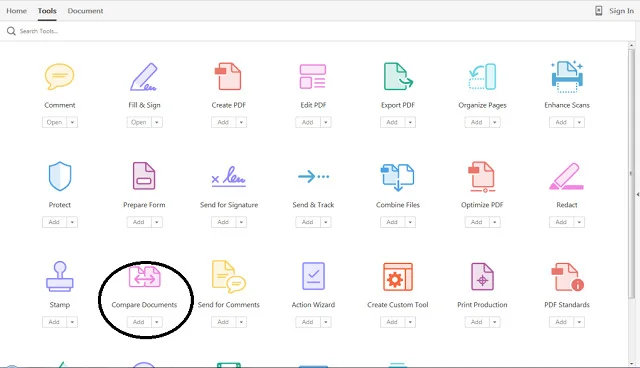Click the vertical scrollbar thumb
The image size is (640, 368).
click(x=631, y=173)
